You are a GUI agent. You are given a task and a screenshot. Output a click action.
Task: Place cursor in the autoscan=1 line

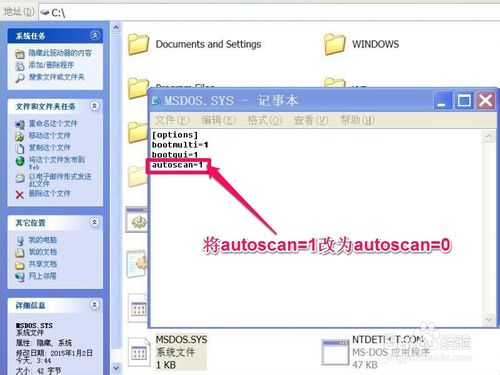pyautogui.click(x=177, y=165)
